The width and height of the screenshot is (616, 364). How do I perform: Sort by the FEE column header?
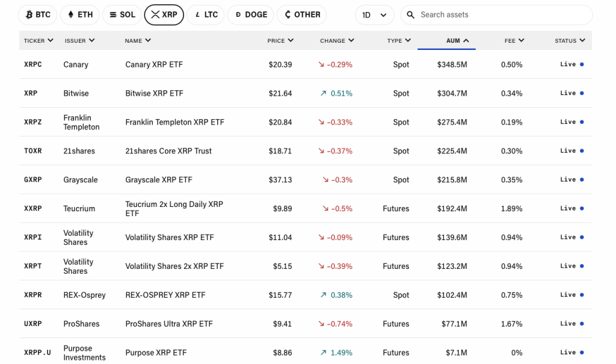pyautogui.click(x=514, y=41)
